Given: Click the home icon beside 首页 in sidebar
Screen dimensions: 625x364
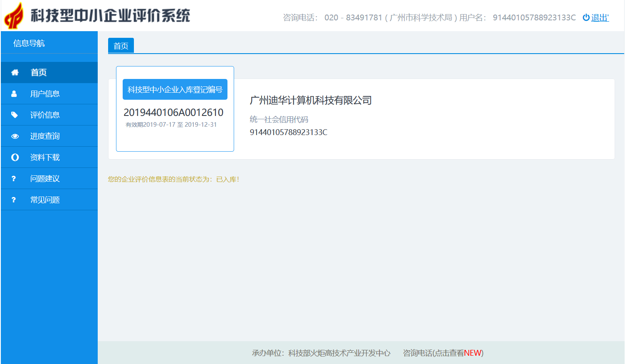Looking at the screenshot, I should tap(15, 72).
